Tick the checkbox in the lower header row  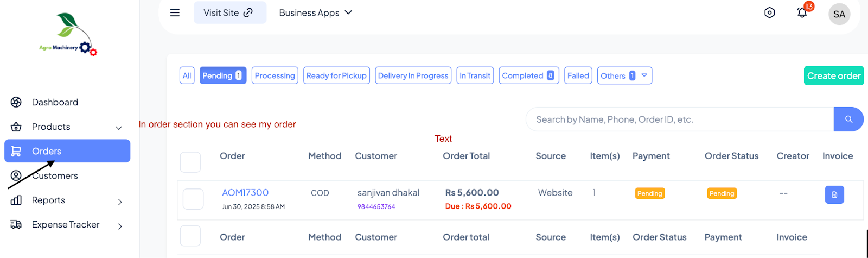coord(190,236)
